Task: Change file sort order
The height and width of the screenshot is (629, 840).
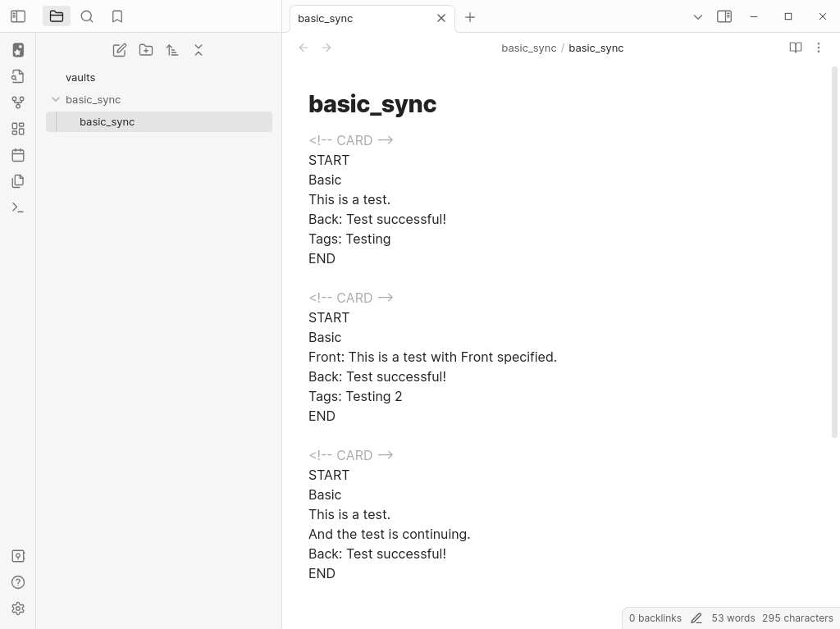Action: coord(172,50)
